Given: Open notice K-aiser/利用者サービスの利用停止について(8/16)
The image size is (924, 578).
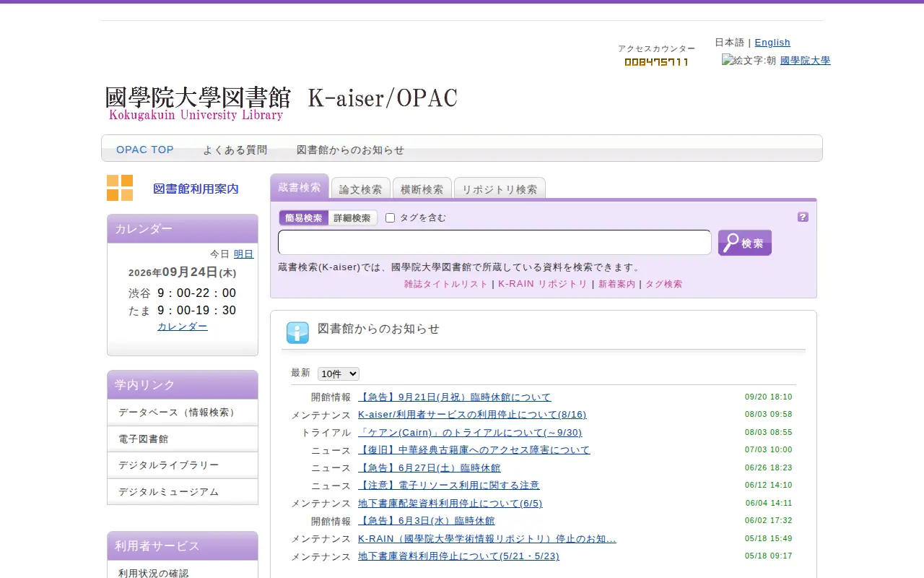Looking at the screenshot, I should (472, 415).
